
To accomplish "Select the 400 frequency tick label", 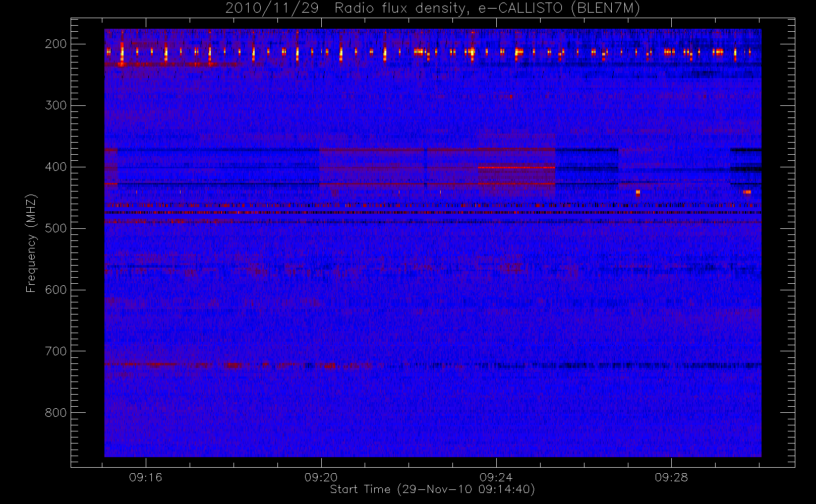I will coord(55,167).
